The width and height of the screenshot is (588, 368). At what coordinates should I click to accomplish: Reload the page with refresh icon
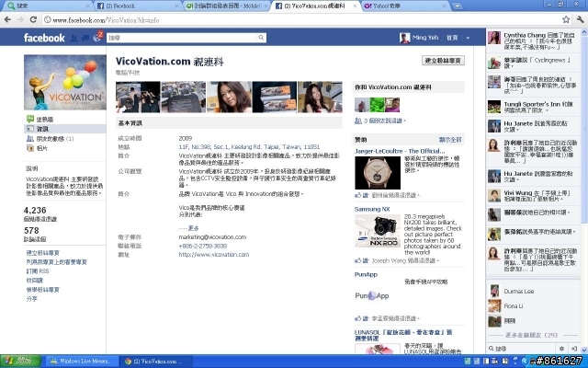(x=33, y=19)
